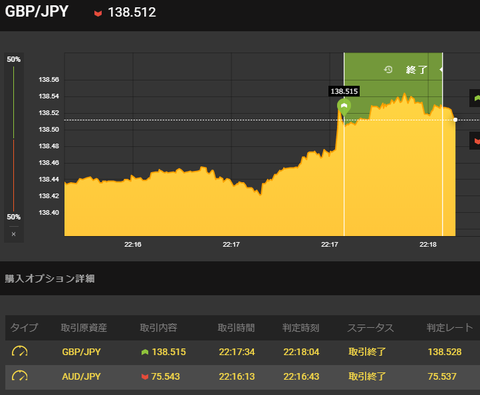
Task: Click the タイプ column header
Action: point(24,328)
